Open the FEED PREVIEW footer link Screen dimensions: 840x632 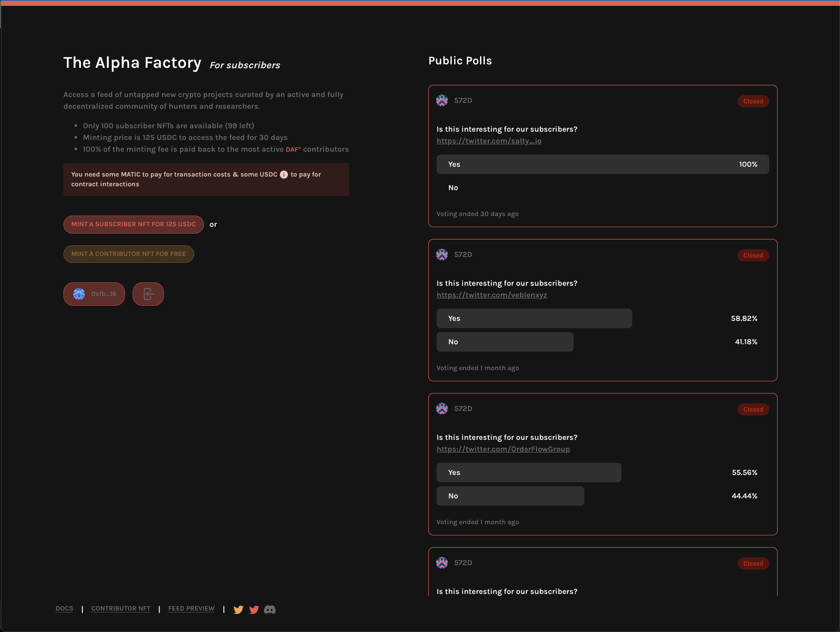(x=191, y=609)
